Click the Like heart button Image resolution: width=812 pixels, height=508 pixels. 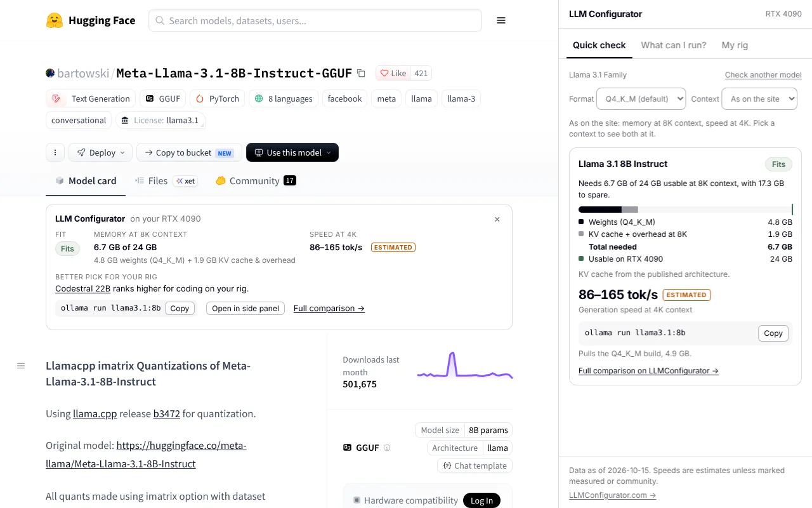tap(393, 73)
